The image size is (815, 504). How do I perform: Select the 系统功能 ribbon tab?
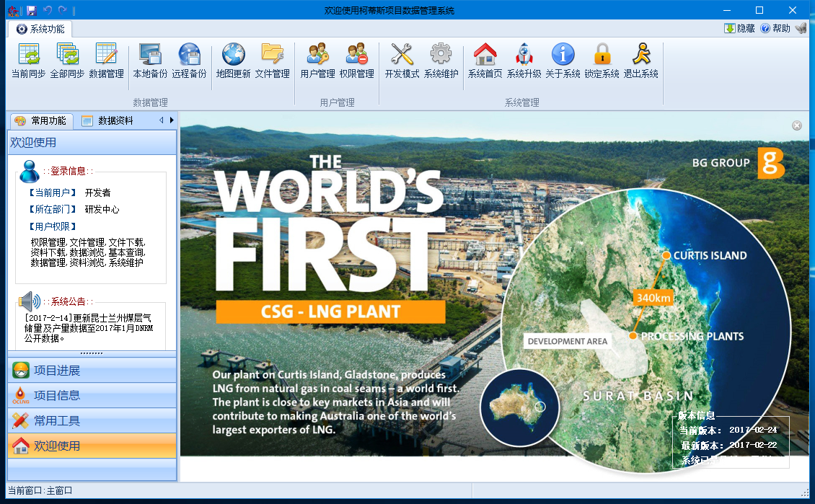tap(40, 29)
